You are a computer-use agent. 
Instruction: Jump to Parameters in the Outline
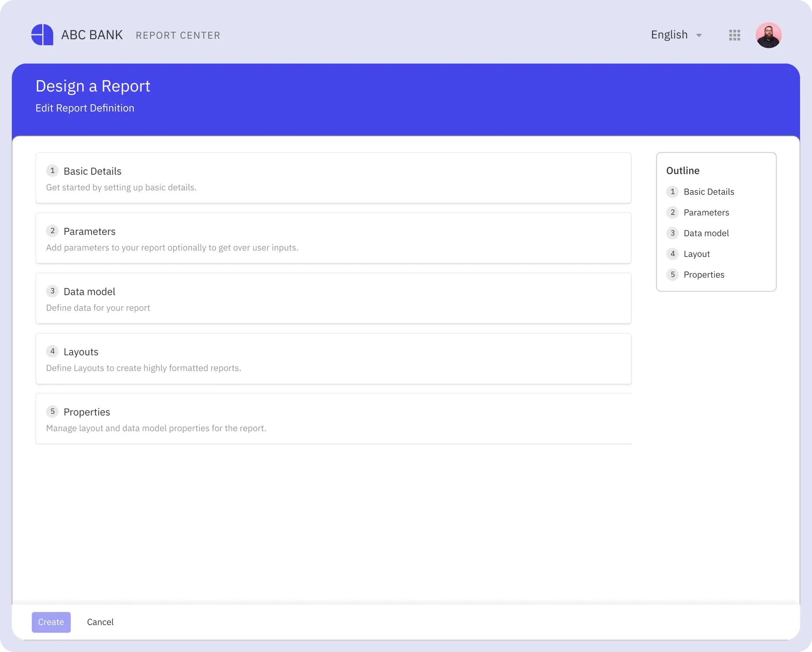click(x=698, y=212)
